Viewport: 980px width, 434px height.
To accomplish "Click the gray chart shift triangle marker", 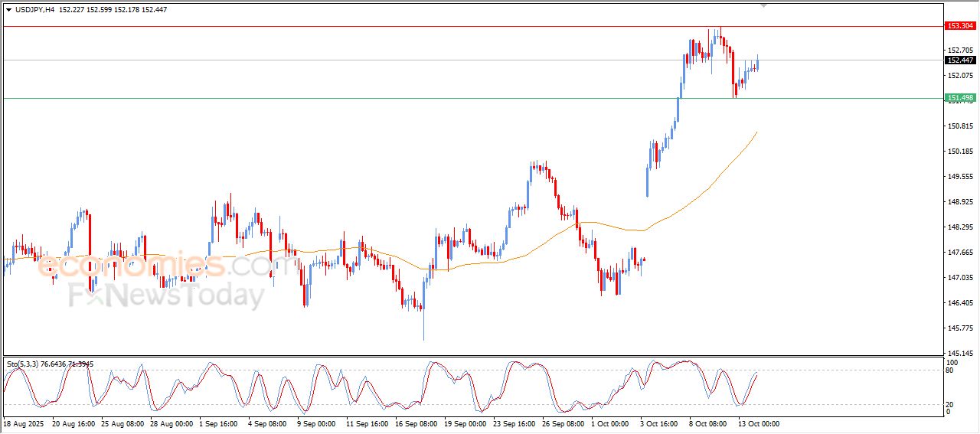I will tap(763, 5).
